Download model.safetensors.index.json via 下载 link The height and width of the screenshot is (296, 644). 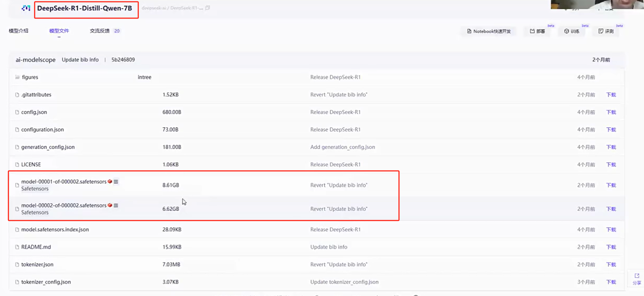[x=611, y=230]
